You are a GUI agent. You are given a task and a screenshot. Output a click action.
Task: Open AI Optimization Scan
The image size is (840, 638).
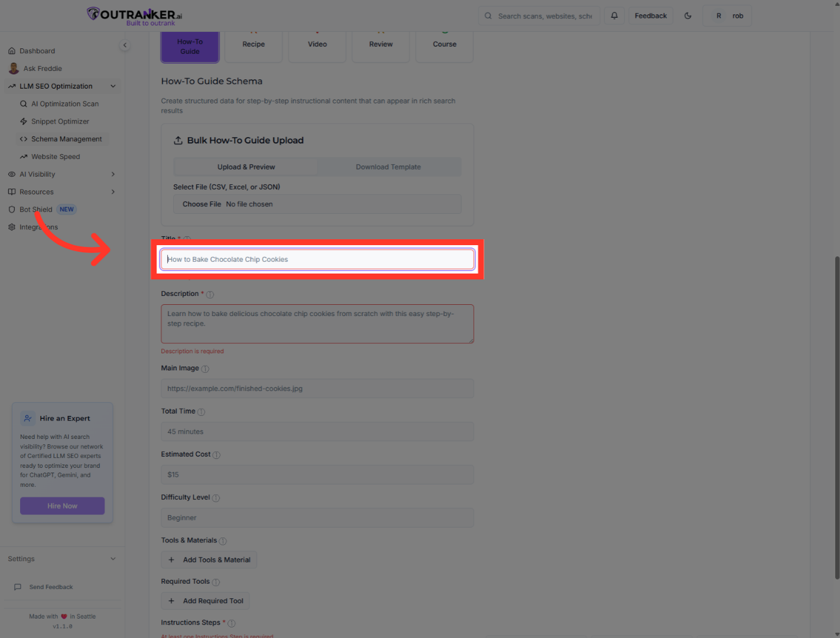point(64,104)
